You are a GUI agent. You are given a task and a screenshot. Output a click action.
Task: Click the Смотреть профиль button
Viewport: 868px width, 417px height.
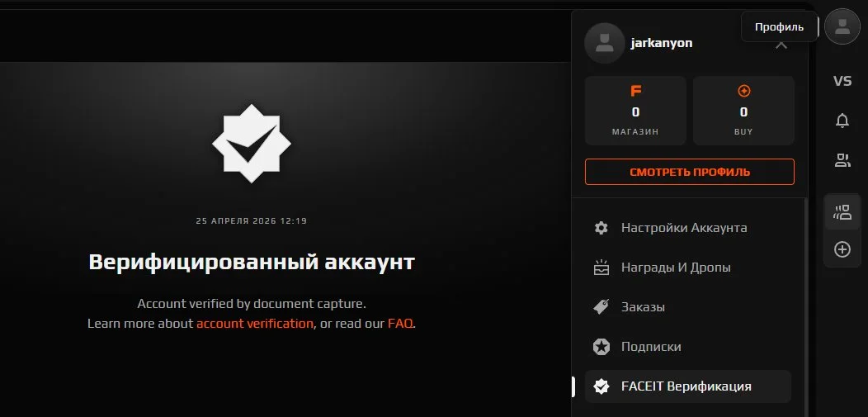pos(690,172)
